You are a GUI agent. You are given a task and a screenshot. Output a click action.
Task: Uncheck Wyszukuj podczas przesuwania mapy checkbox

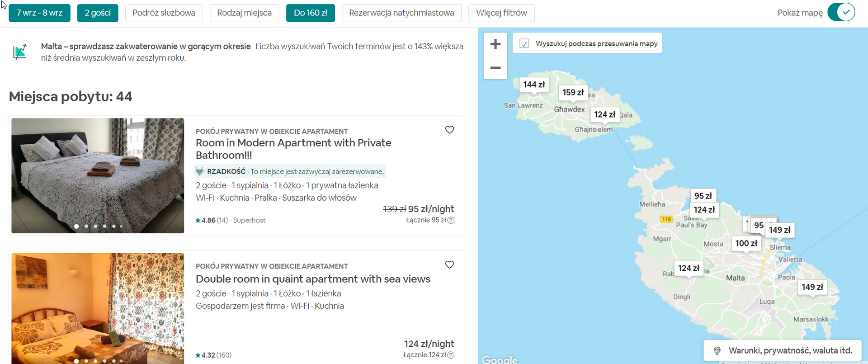point(524,44)
